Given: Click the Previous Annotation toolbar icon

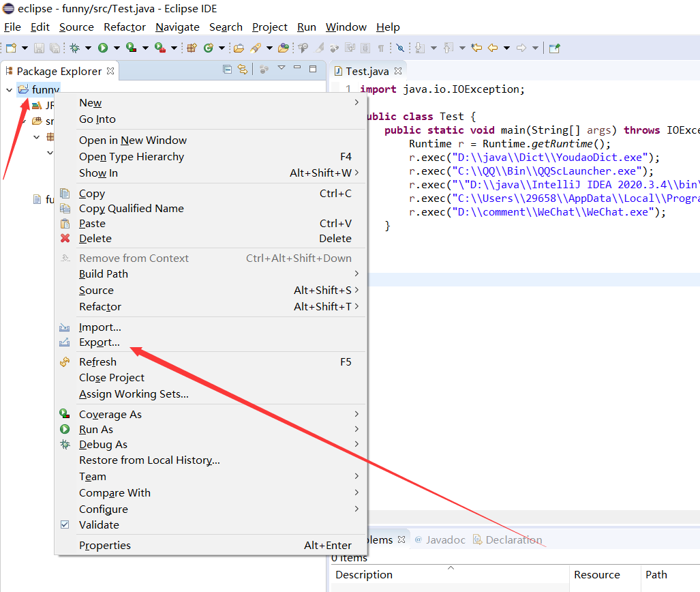Looking at the screenshot, I should click(448, 48).
